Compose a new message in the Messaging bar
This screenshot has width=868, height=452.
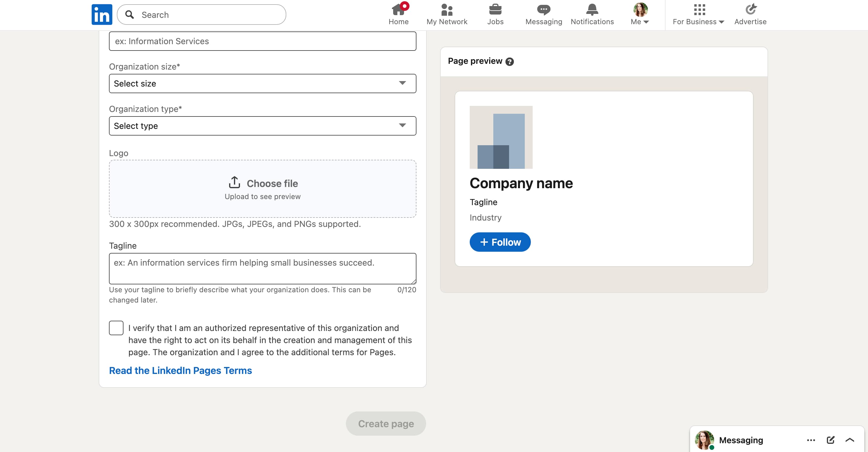coord(830,440)
